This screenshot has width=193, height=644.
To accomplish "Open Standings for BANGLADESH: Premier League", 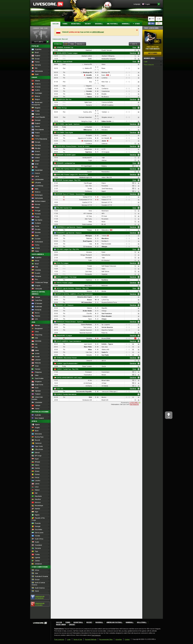I will point(133,53).
